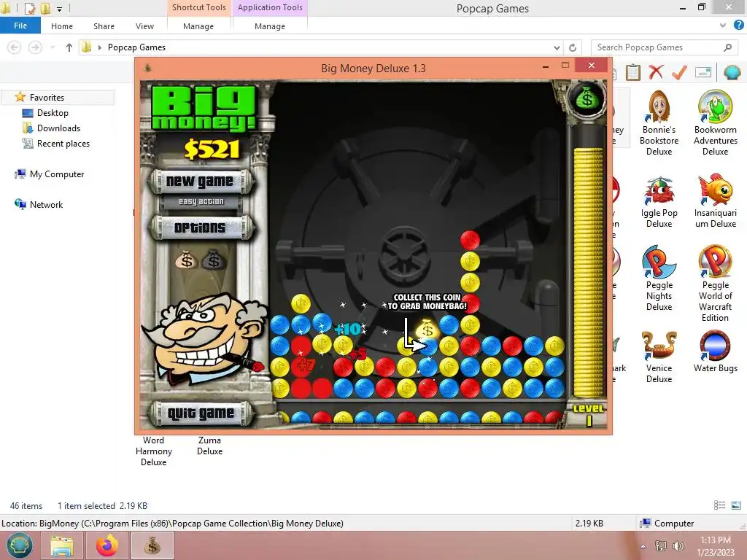This screenshot has height=560, width=747.
Task: Click the new folder icon in quick access toolbar
Action: [44, 9]
